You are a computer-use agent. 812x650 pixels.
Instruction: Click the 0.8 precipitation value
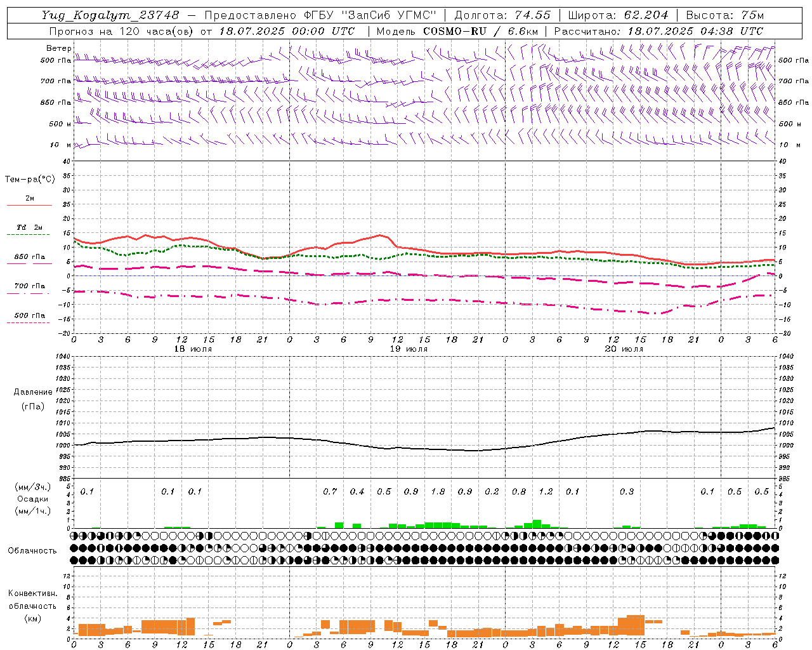519,491
